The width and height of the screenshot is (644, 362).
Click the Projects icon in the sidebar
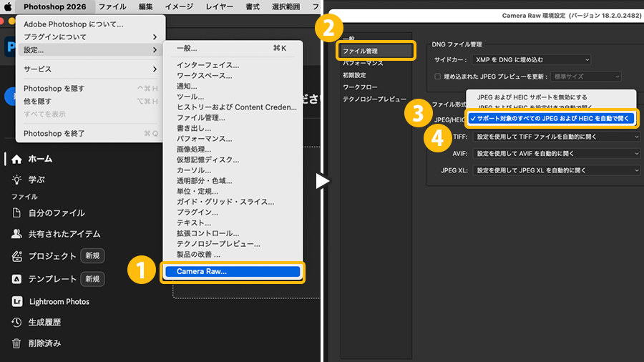click(x=16, y=256)
